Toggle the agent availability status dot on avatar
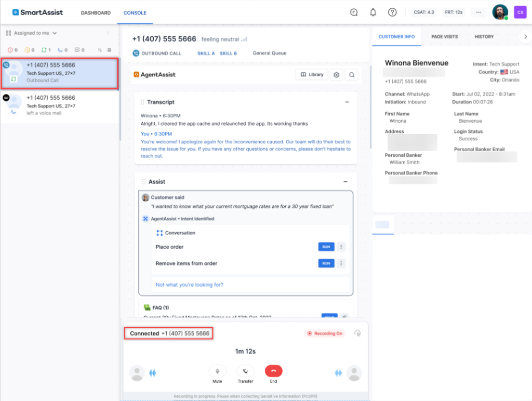This screenshot has width=532, height=401. [x=506, y=17]
